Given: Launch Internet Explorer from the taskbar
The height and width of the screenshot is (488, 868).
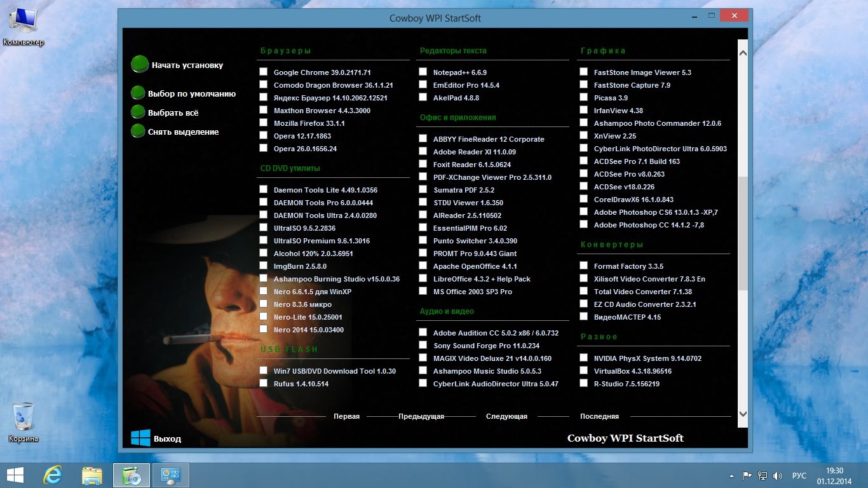Looking at the screenshot, I should tap(52, 475).
